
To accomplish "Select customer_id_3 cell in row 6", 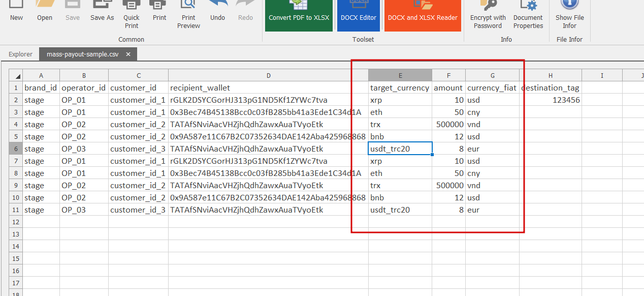I will [139, 149].
